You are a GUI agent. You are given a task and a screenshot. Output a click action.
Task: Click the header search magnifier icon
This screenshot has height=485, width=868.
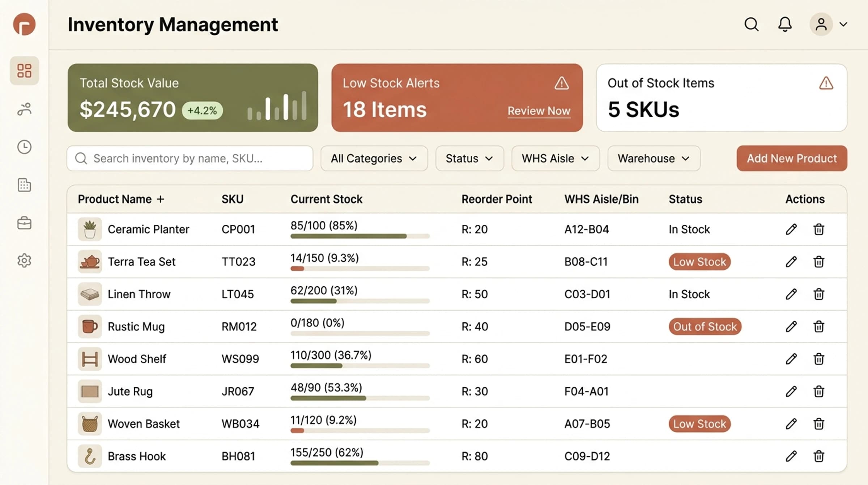click(x=751, y=24)
